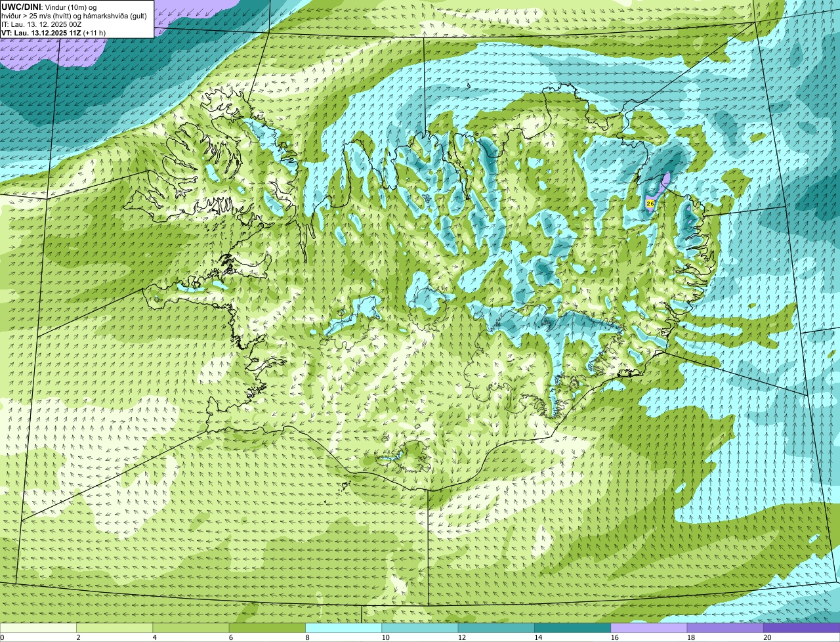The height and width of the screenshot is (642, 840).
Task: Click the scale label '6'
Action: 231,637
